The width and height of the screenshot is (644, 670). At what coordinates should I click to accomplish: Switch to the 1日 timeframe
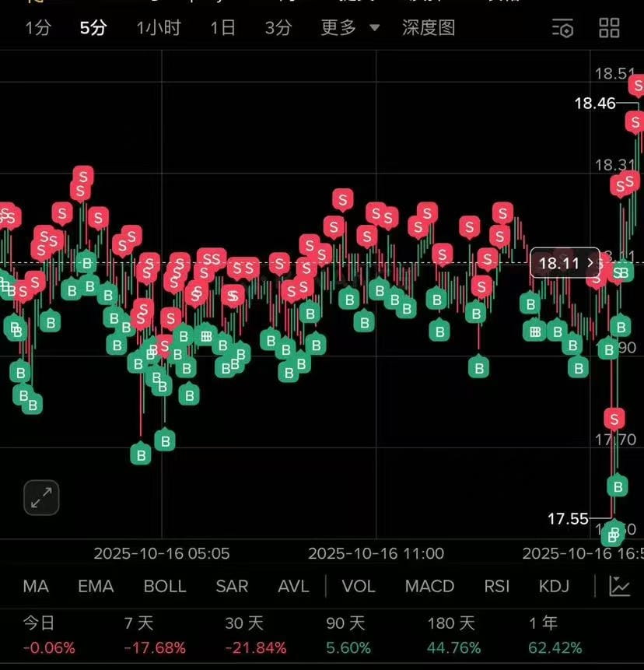tap(223, 28)
